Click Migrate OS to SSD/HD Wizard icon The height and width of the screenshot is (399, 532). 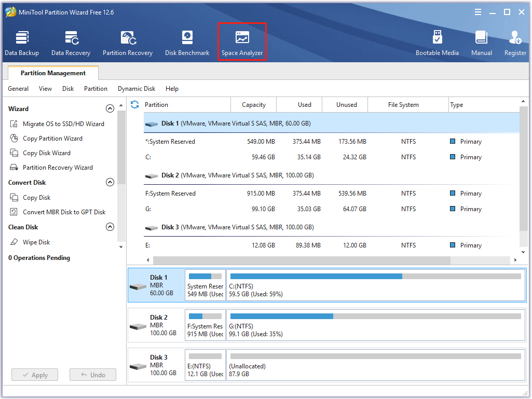click(x=14, y=124)
